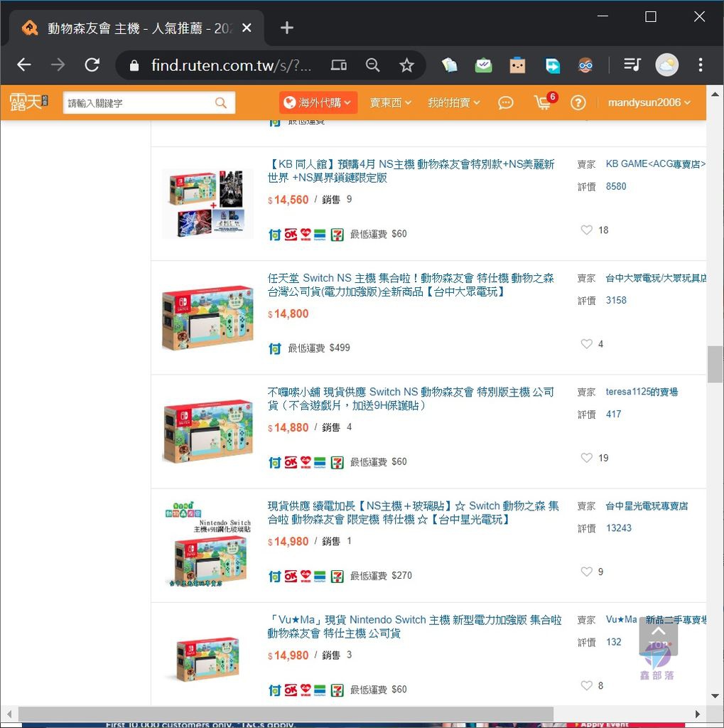Click the orange search magnifier icon
The height and width of the screenshot is (728, 724).
coord(221,102)
